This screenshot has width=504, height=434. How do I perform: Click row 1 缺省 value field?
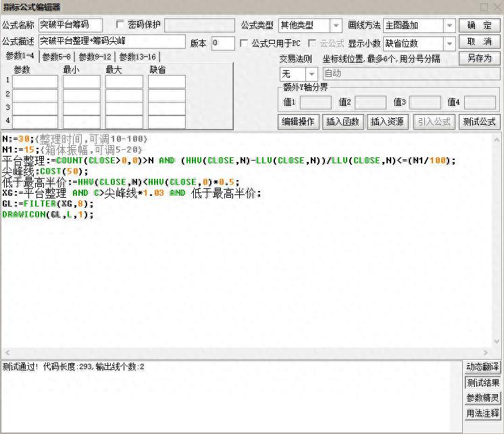click(166, 82)
